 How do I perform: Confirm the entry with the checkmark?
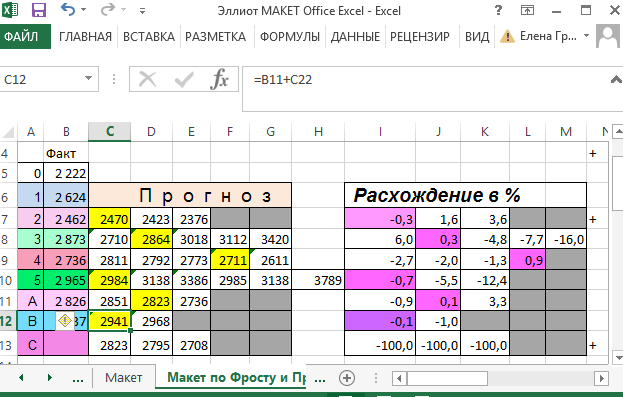[184, 79]
